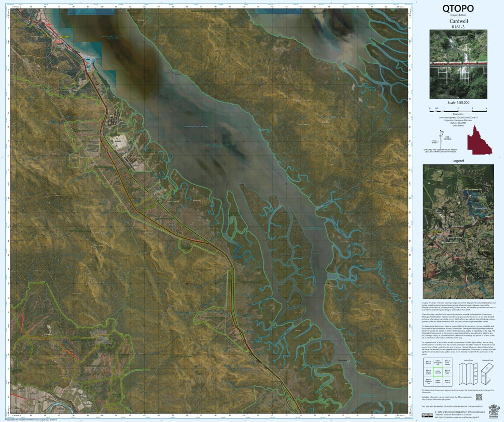The image size is (504, 422).
Task: Click the Vertical Folds diagram
Action: [468, 374]
